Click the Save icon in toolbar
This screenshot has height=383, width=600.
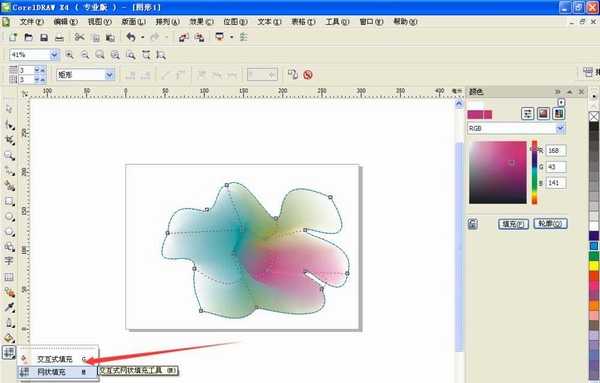tap(44, 37)
